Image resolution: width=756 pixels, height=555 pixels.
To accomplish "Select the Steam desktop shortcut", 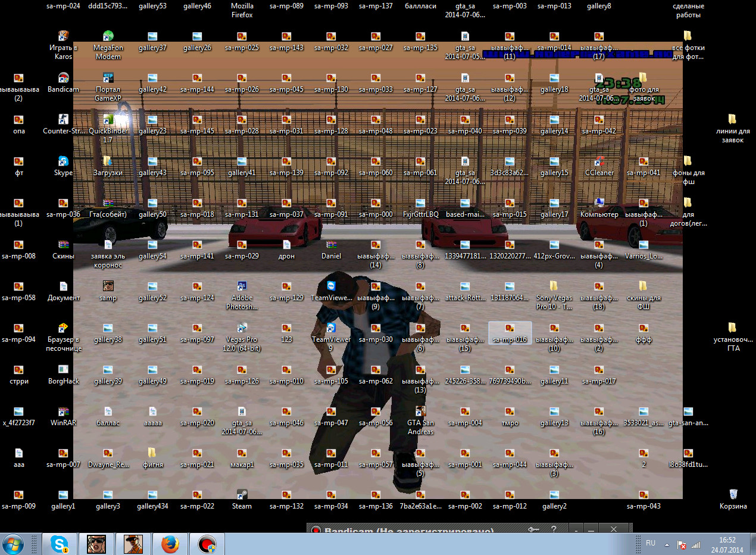I will (242, 499).
